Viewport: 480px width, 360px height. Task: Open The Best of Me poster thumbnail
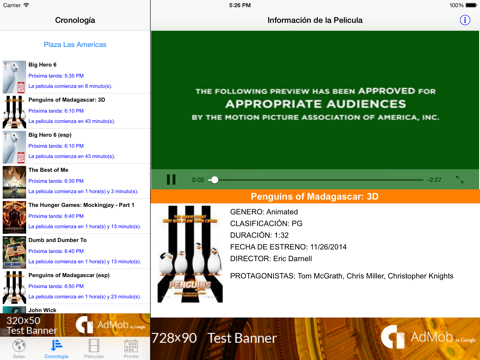coord(14,182)
